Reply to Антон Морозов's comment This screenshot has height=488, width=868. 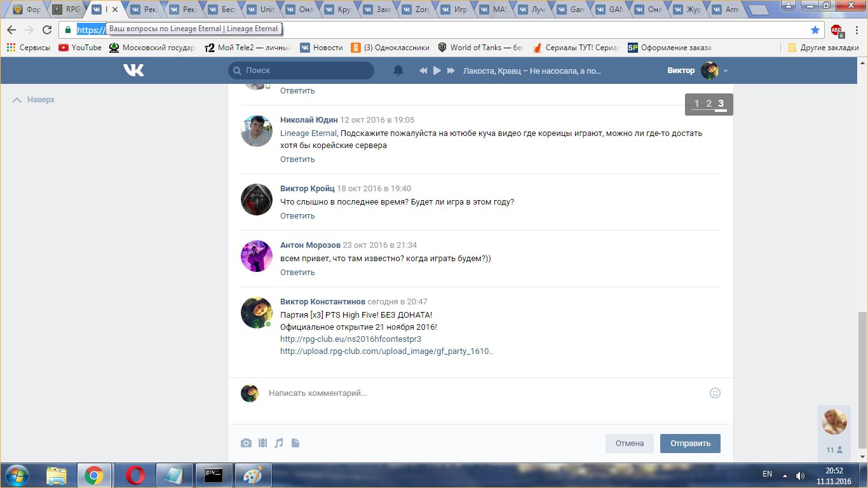(297, 273)
